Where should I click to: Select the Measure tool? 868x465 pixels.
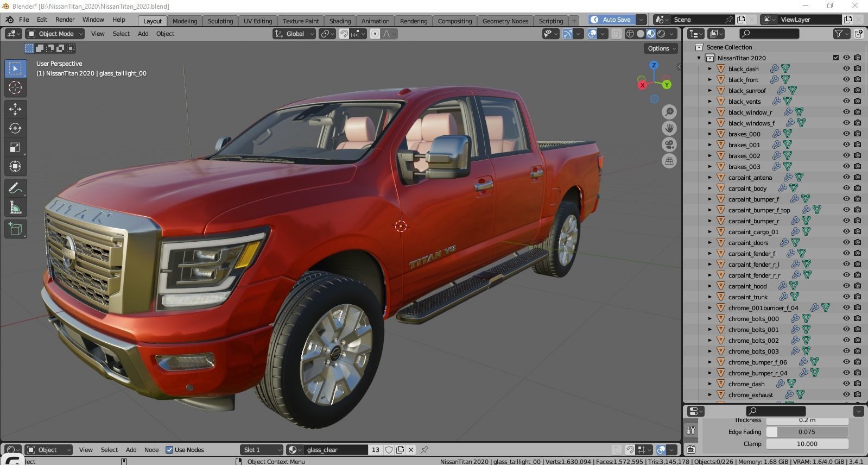click(x=15, y=208)
